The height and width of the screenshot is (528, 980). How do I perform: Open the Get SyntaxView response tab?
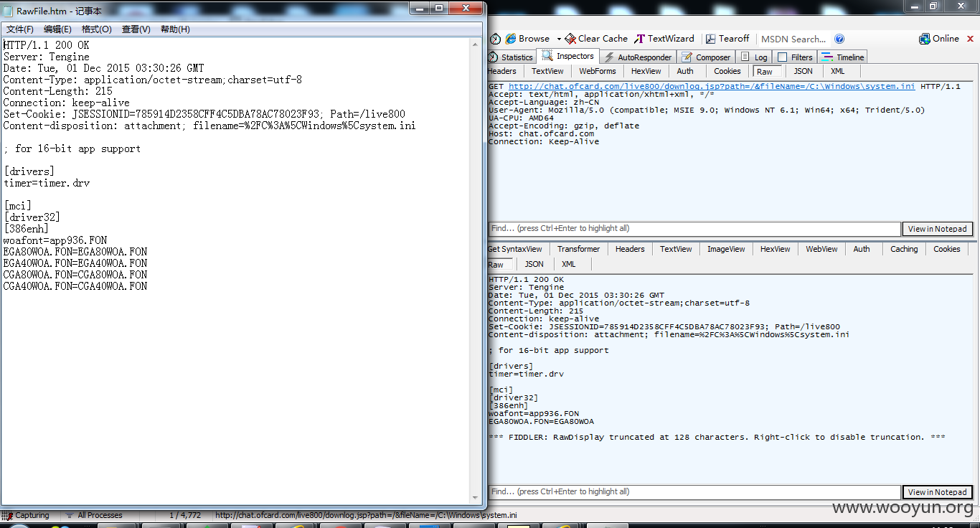[515, 249]
